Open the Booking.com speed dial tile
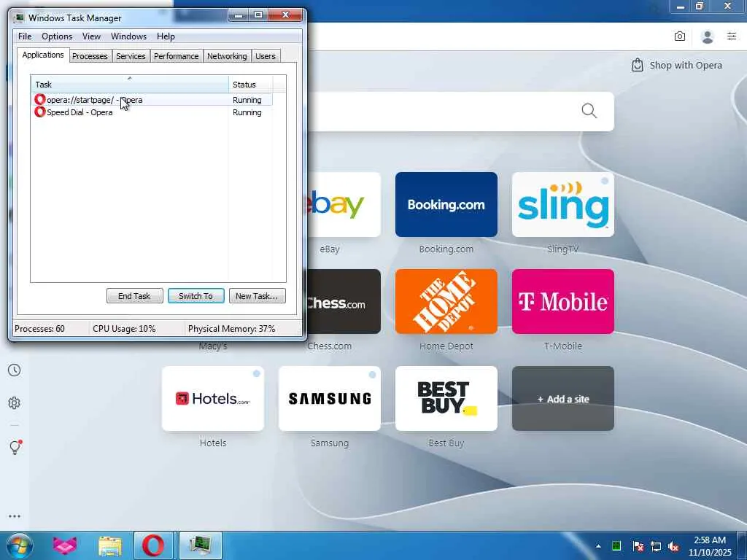This screenshot has width=747, height=560. [x=446, y=204]
